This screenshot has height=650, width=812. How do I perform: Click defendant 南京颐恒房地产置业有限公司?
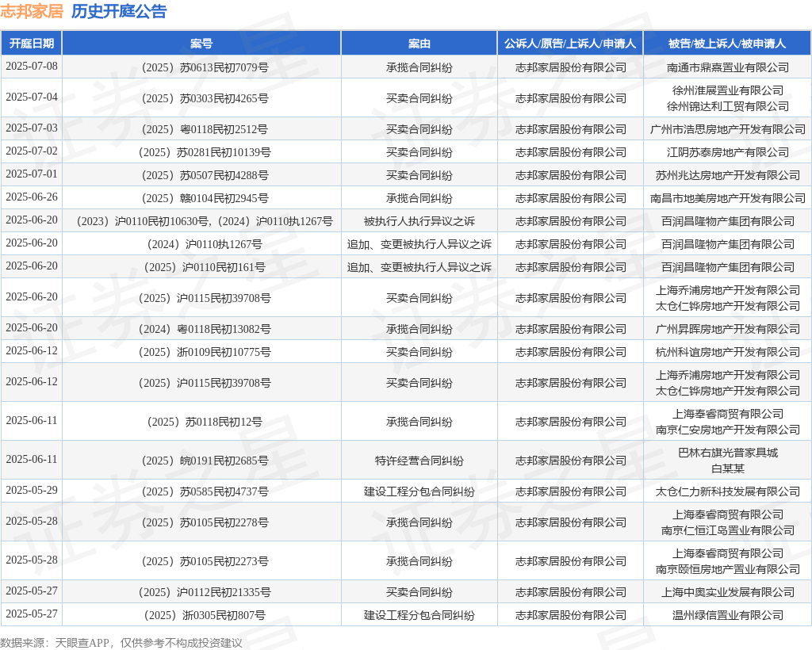pos(728,569)
